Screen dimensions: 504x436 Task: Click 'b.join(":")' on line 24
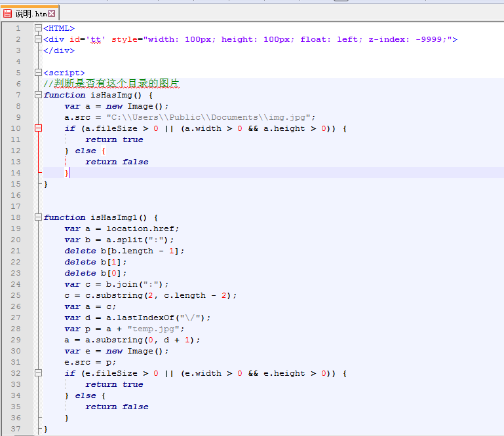tap(135, 285)
